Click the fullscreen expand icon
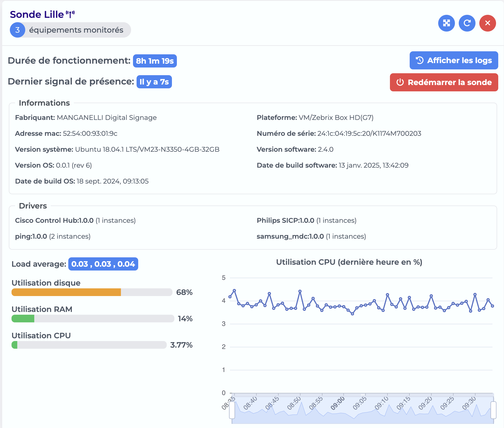504x428 pixels. (446, 23)
